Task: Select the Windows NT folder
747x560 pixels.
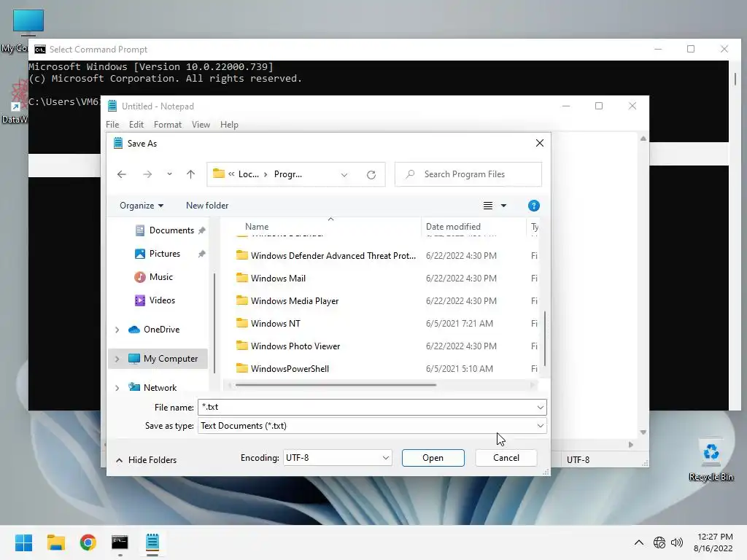Action: pos(275,323)
